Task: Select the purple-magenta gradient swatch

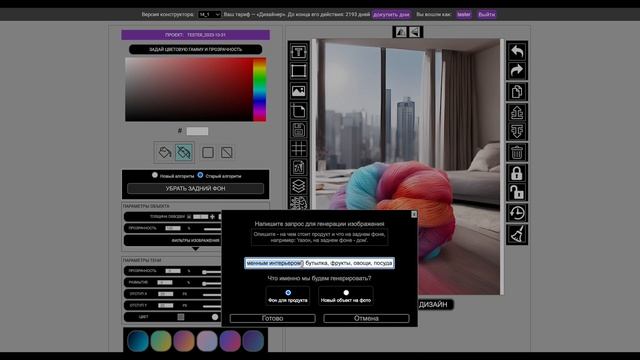Action: tap(230, 341)
